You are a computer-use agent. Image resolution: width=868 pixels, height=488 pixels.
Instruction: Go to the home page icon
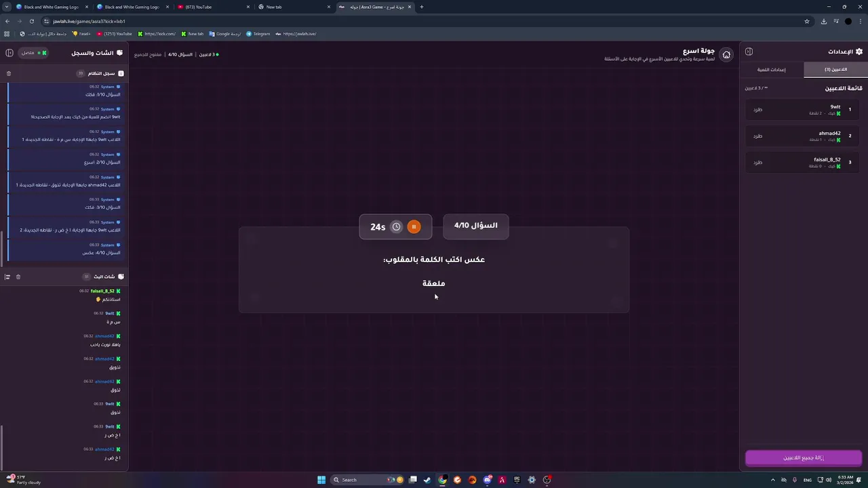pyautogui.click(x=726, y=55)
